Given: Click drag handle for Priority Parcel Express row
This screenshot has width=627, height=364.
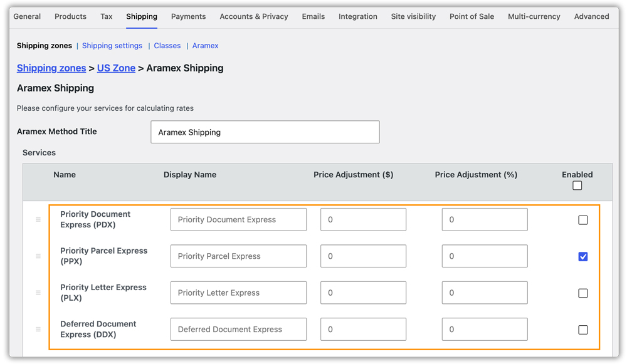Looking at the screenshot, I should [x=38, y=256].
